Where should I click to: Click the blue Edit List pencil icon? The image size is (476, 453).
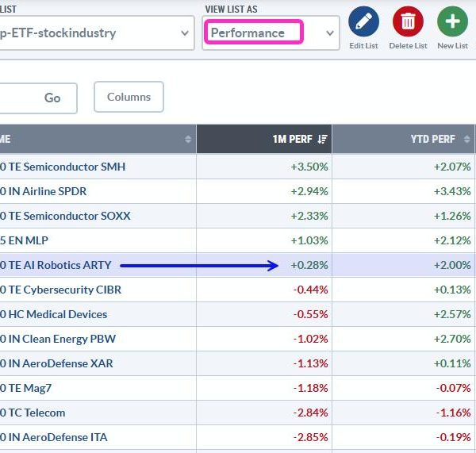pos(363,21)
